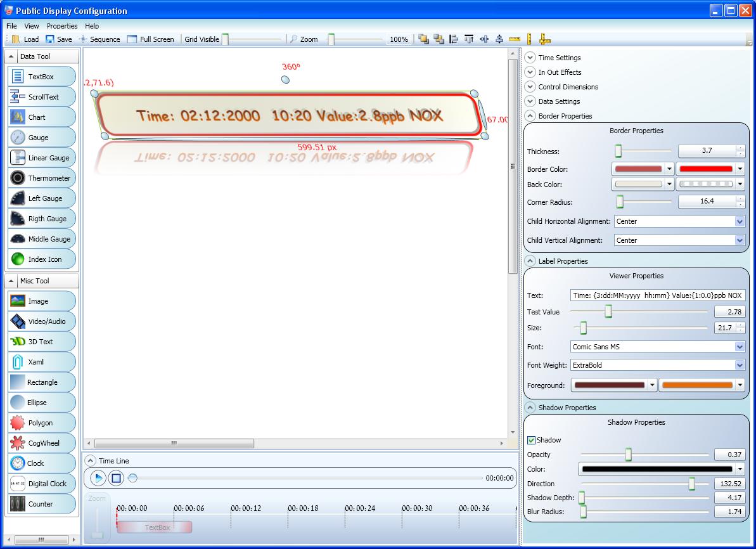Open the 3D Text tool

(x=42, y=341)
